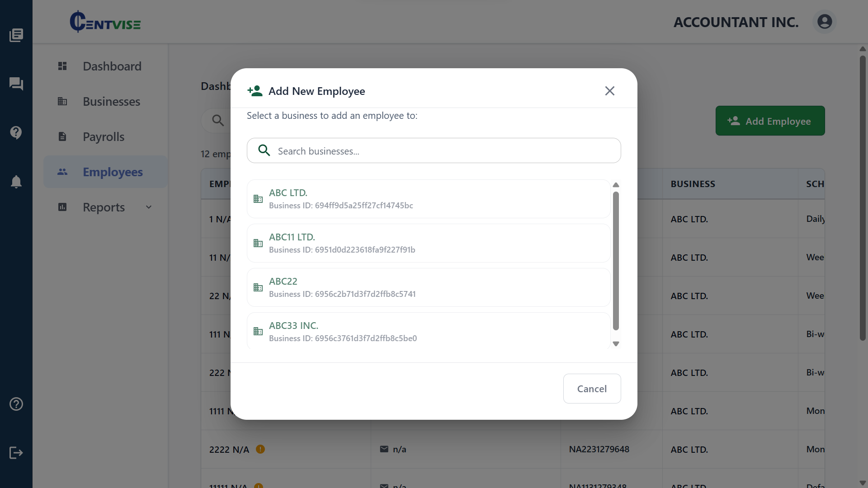Go to the Payrolls section
This screenshot has height=488, width=868.
pyautogui.click(x=103, y=136)
